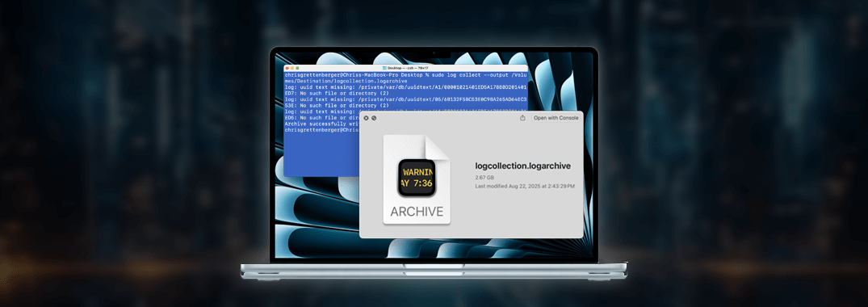The height and width of the screenshot is (307, 868).
Task: Click the uuidtext/A1 missing log line
Action: pyautogui.click(x=406, y=87)
